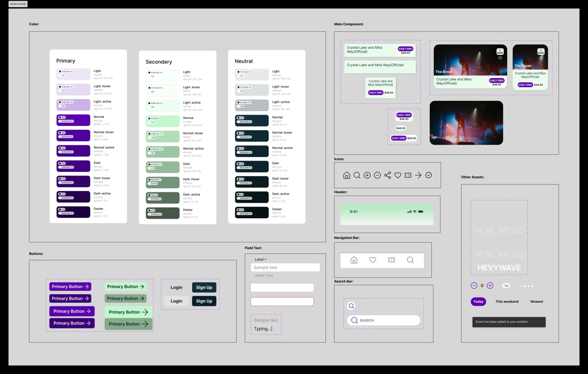Click the home icon in the Icons row

(x=347, y=175)
